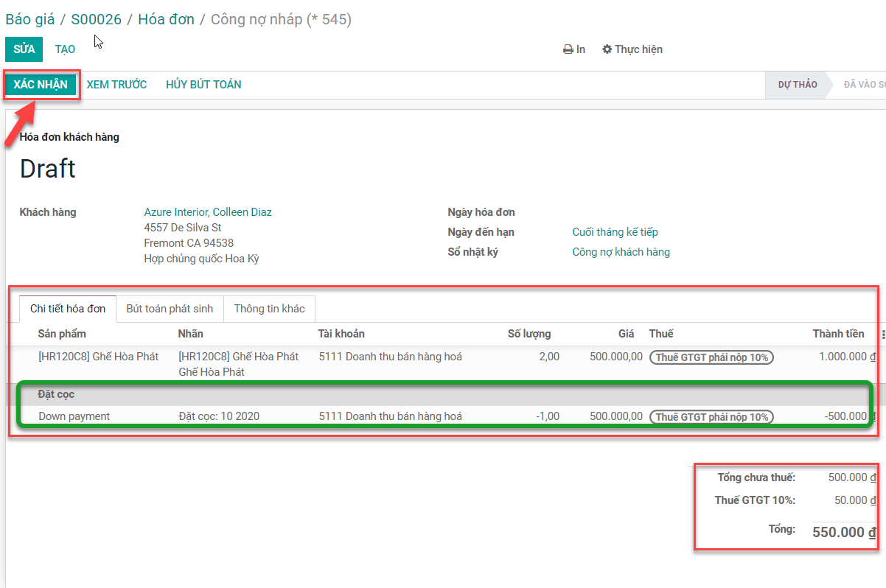Click the XEM TRƯỚC preview button
886x588 pixels.
pyautogui.click(x=116, y=85)
